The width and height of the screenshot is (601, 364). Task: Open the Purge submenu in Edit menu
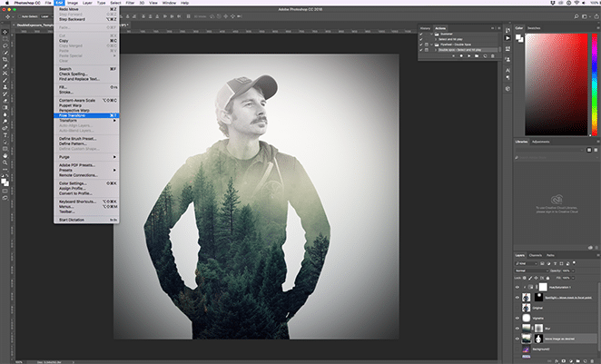coord(86,157)
